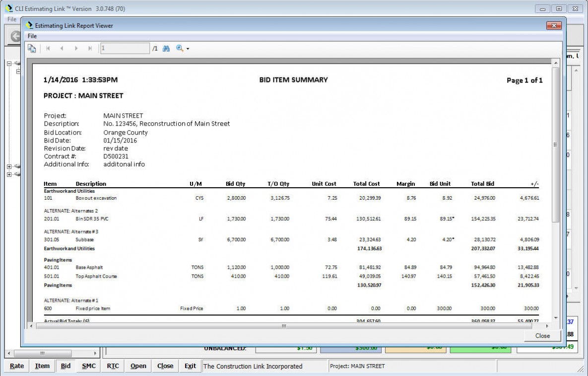This screenshot has width=588, height=376.
Task: Open the Report Viewer File menu
Action: (x=32, y=36)
